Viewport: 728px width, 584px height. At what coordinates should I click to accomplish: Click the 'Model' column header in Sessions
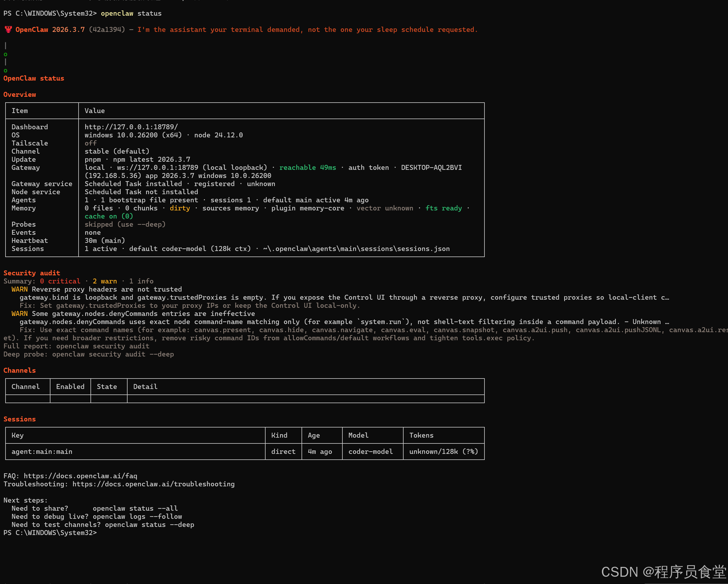(358, 435)
